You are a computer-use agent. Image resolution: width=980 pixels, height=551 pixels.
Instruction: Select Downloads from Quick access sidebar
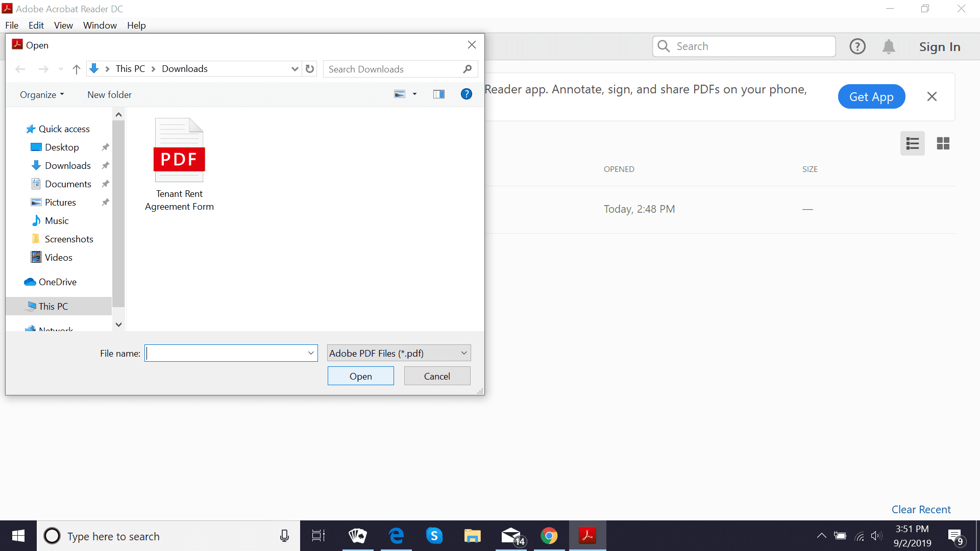67,165
